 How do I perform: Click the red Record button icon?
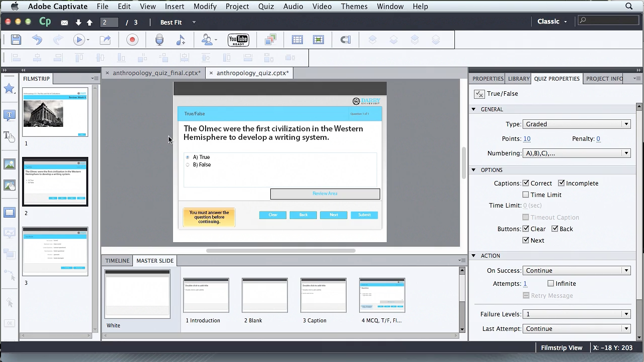[132, 40]
